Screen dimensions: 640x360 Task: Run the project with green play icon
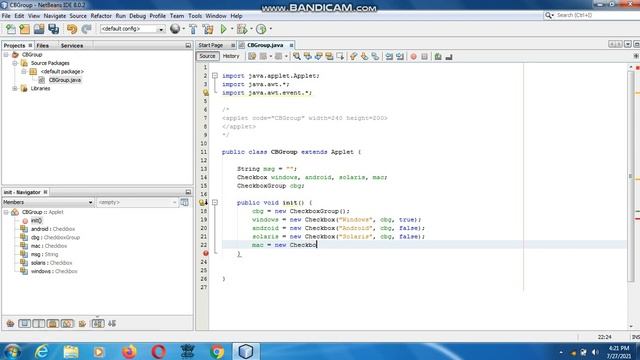223,29
